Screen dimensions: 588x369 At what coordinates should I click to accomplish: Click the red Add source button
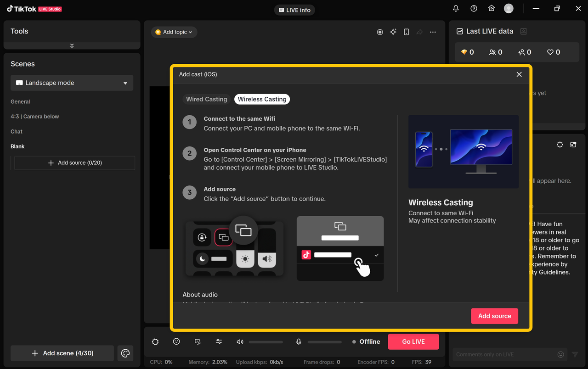[x=494, y=316]
